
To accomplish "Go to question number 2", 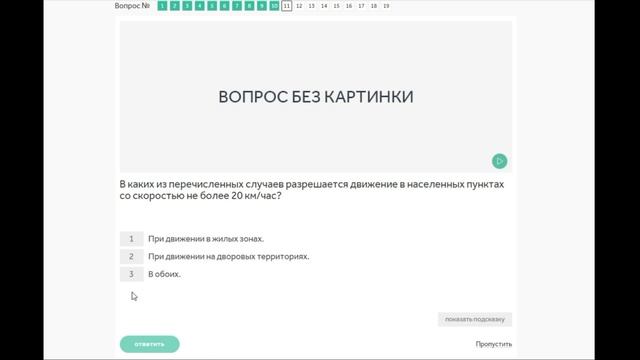I will click(x=175, y=6).
